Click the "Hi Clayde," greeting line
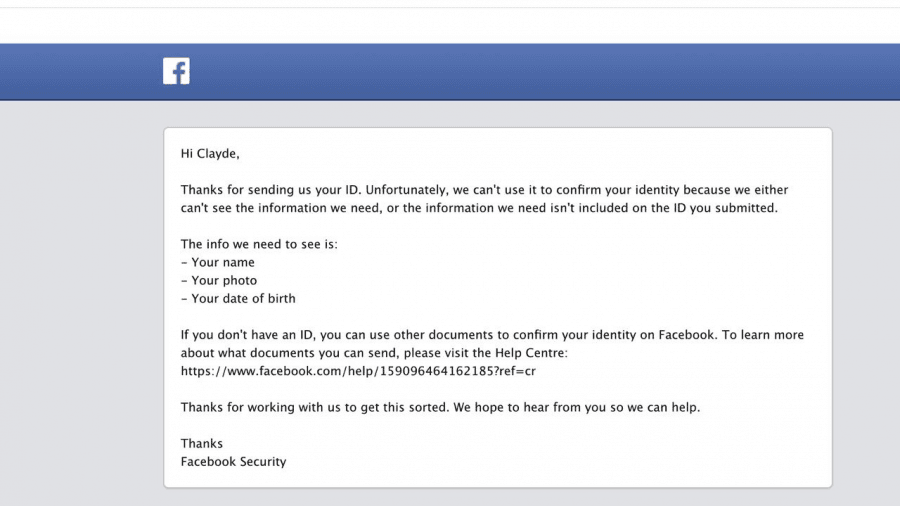 [x=210, y=154]
